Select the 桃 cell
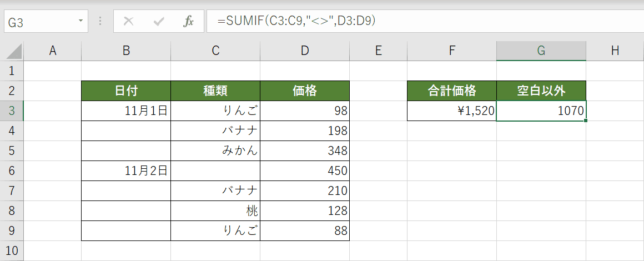This screenshot has width=644, height=261. 215,211
